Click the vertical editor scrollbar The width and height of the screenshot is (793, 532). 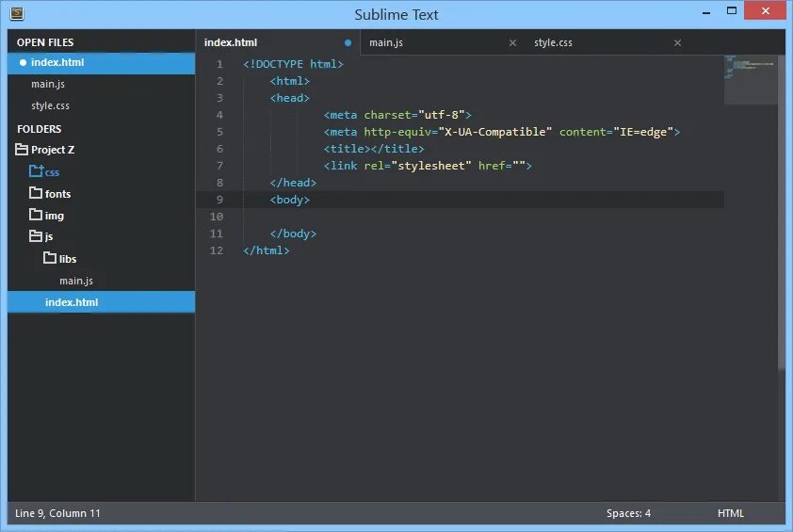782,213
